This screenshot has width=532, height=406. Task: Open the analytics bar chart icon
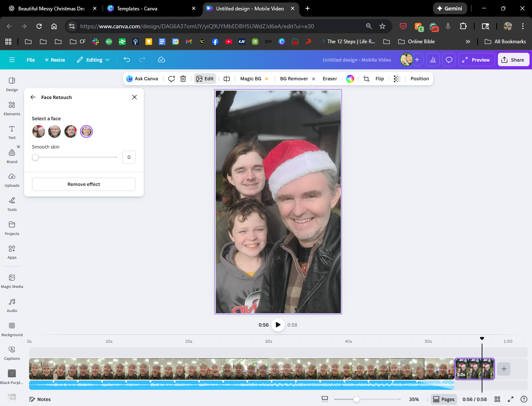pos(433,60)
